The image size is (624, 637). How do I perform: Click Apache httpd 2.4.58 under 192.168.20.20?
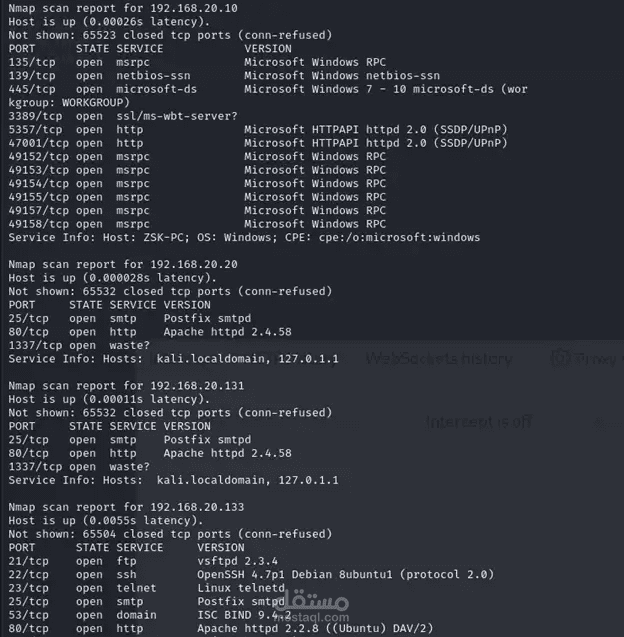226,331
